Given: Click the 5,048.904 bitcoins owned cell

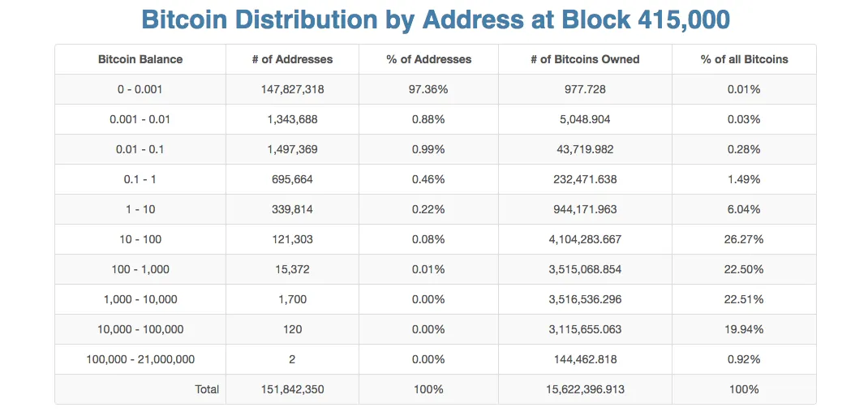Looking at the screenshot, I should tap(584, 119).
